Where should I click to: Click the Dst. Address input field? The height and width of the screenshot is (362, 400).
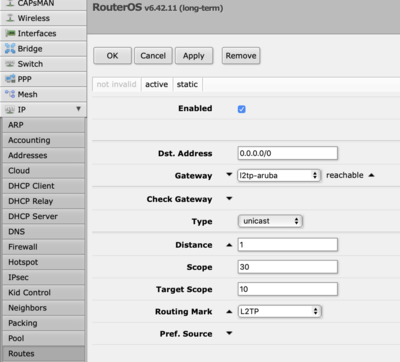click(x=288, y=153)
